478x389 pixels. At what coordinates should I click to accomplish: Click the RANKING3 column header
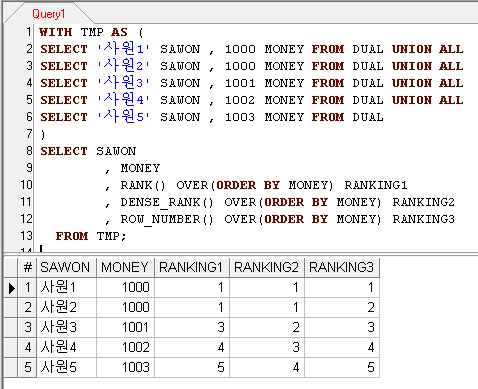pyautogui.click(x=342, y=267)
